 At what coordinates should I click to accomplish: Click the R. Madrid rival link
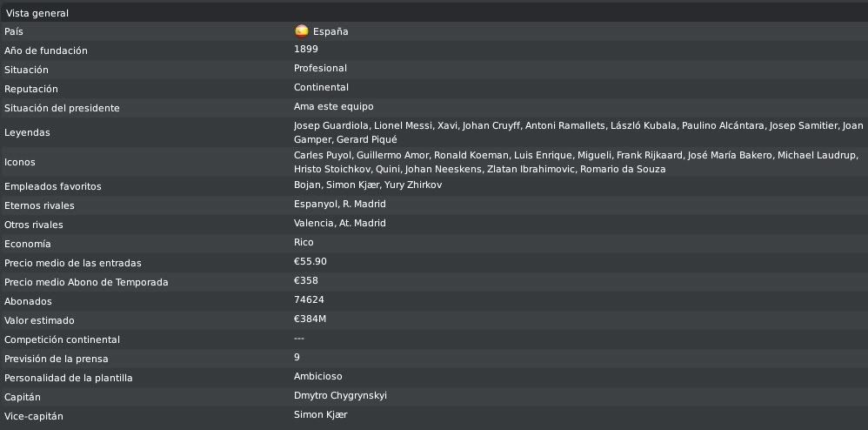pyautogui.click(x=364, y=204)
